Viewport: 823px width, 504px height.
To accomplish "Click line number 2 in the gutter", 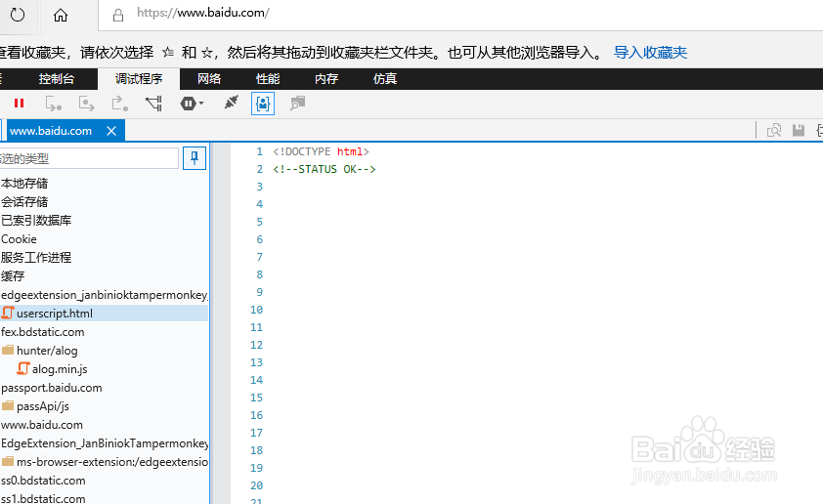I will (x=259, y=169).
